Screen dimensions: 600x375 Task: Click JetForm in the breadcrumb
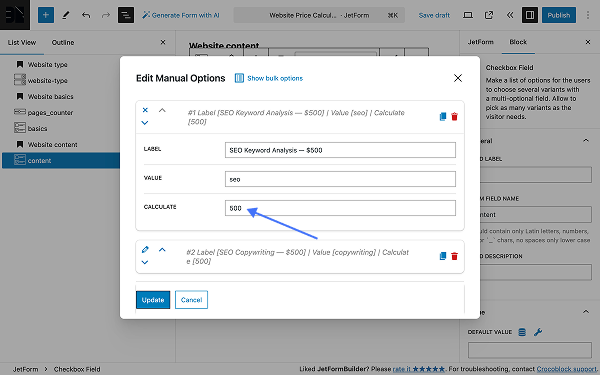coord(25,369)
